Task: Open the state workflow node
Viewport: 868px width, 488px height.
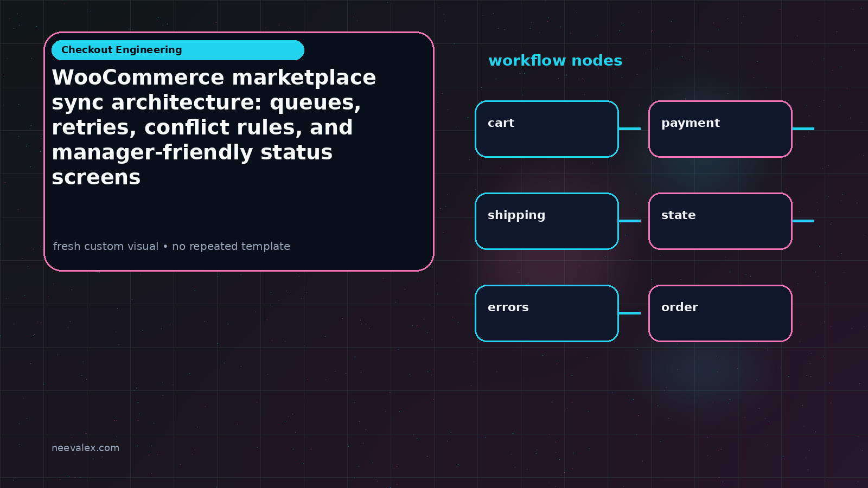Action: [720, 221]
